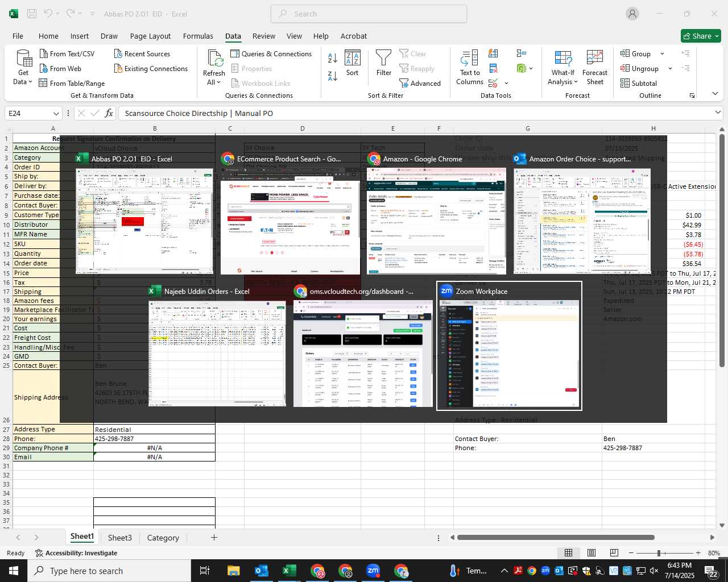Viewport: 728px width, 582px height.
Task: Open Recent Sources
Action: (x=142, y=53)
